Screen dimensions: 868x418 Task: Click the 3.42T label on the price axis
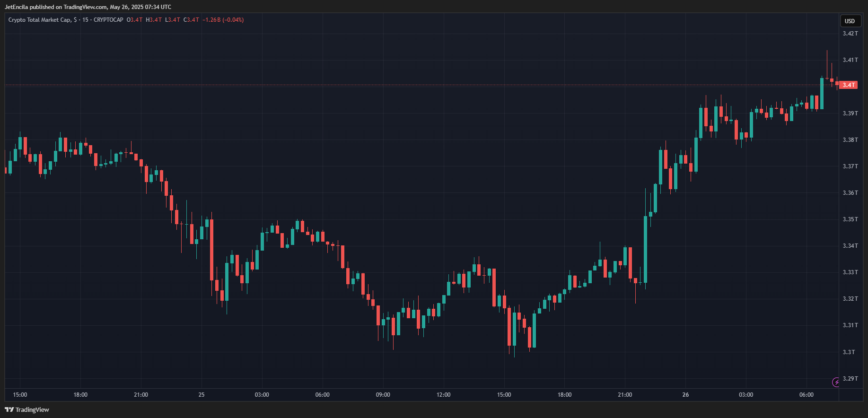click(x=850, y=34)
